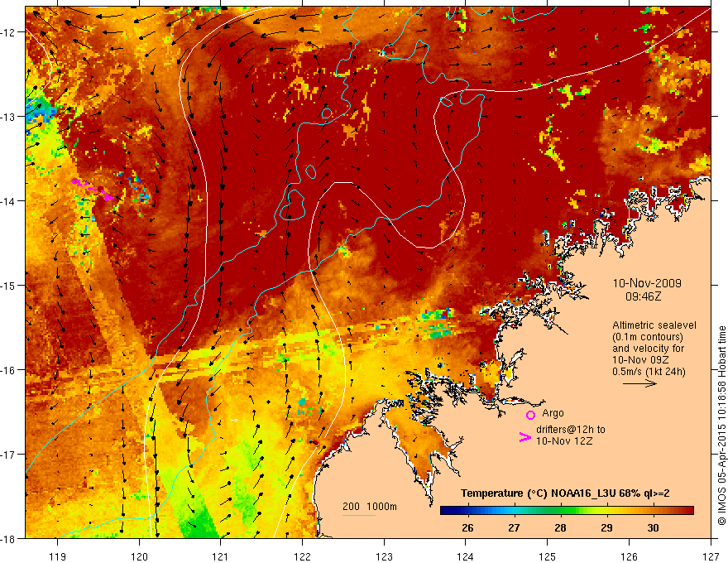This screenshot has width=728, height=563.
Task: Click longitude axis label '119'
Action: pos(58,556)
